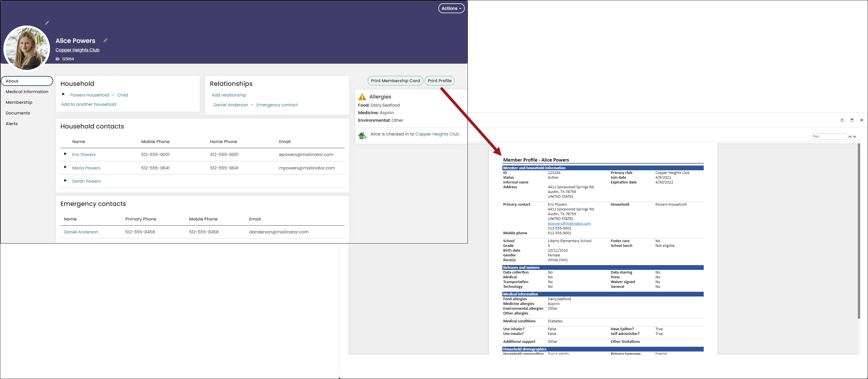Click the epowers@mailinator.com link in the printed profile
This screenshot has height=379, width=868.
569,224
